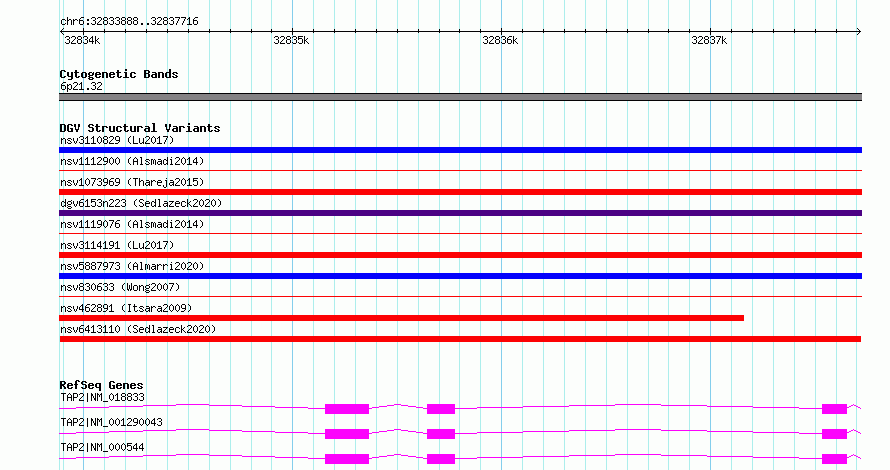
Task: Click the widest exon block of TAP2|NM_018833
Action: pyautogui.click(x=347, y=409)
